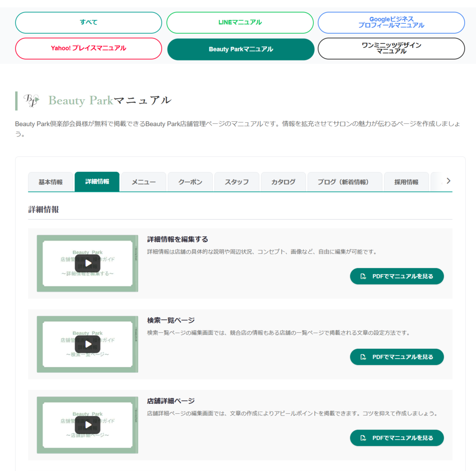The width and height of the screenshot is (476, 471).
Task: Click the right chevron to show more tabs
Action: pos(448,181)
